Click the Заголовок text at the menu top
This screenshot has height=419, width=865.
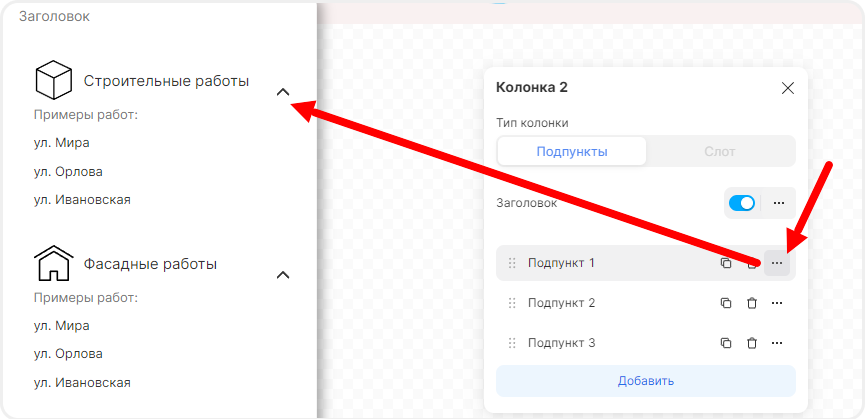(x=54, y=17)
